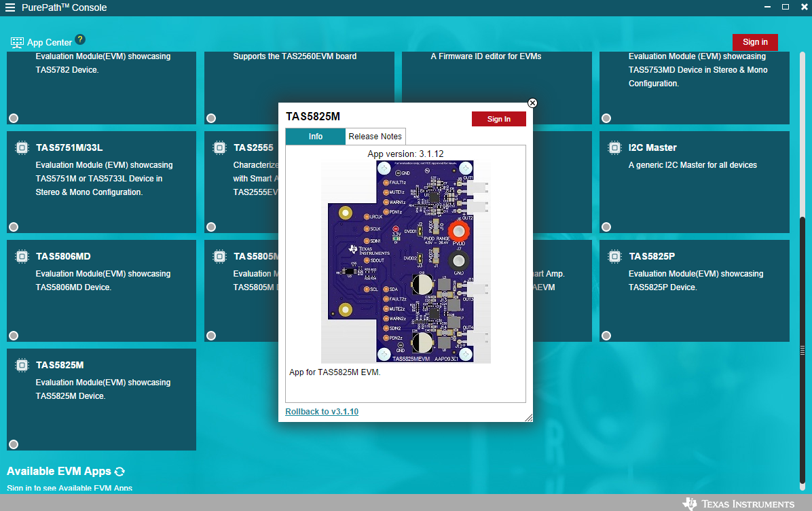Click the App Center heading label
The height and width of the screenshot is (511, 812).
point(49,43)
